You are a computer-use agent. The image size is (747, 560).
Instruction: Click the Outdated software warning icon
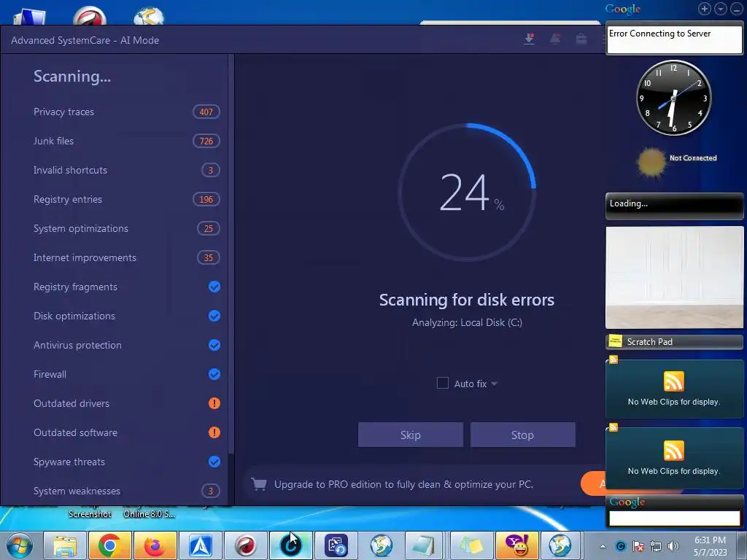214,432
